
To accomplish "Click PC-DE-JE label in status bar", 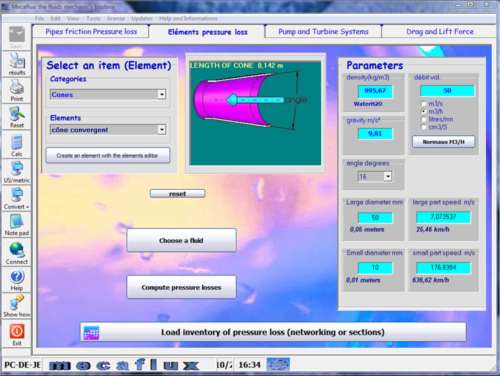I will 22,365.
